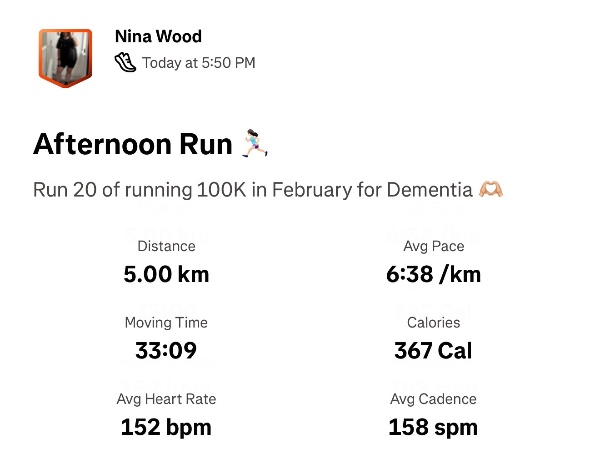This screenshot has height=450, width=600.
Task: Select the 367 Cal calories value
Action: tap(433, 351)
